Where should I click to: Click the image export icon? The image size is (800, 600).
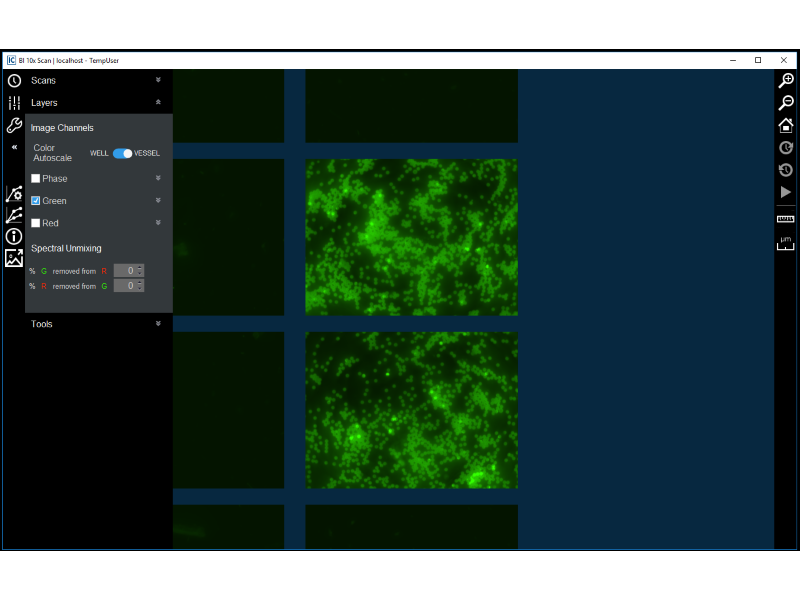pos(14,258)
